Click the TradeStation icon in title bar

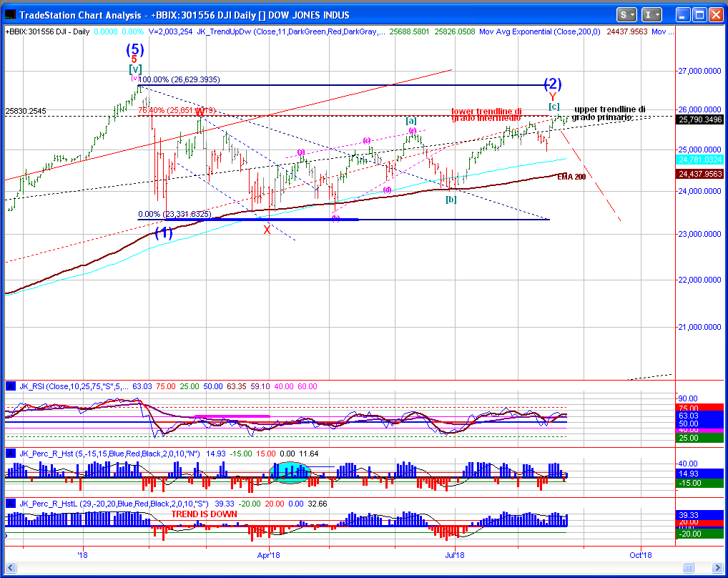10,15
